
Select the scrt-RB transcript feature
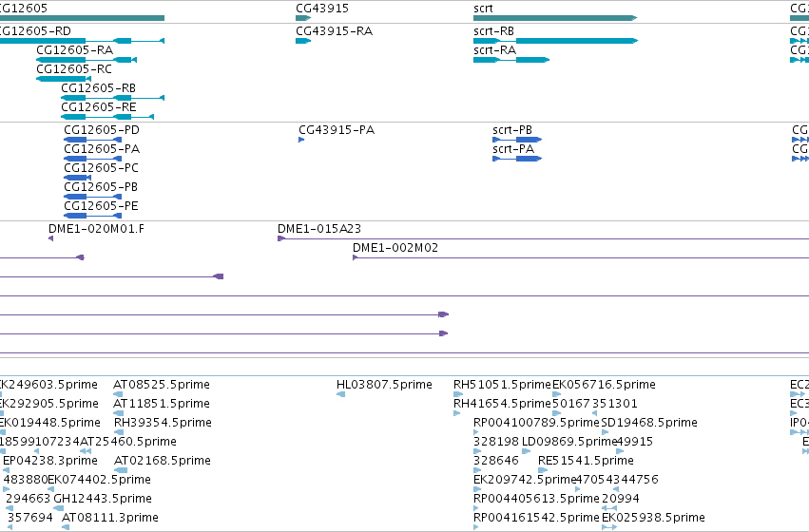click(x=556, y=41)
